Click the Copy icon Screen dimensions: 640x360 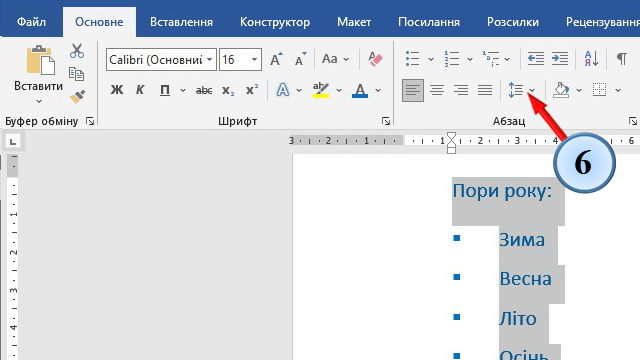(76, 74)
